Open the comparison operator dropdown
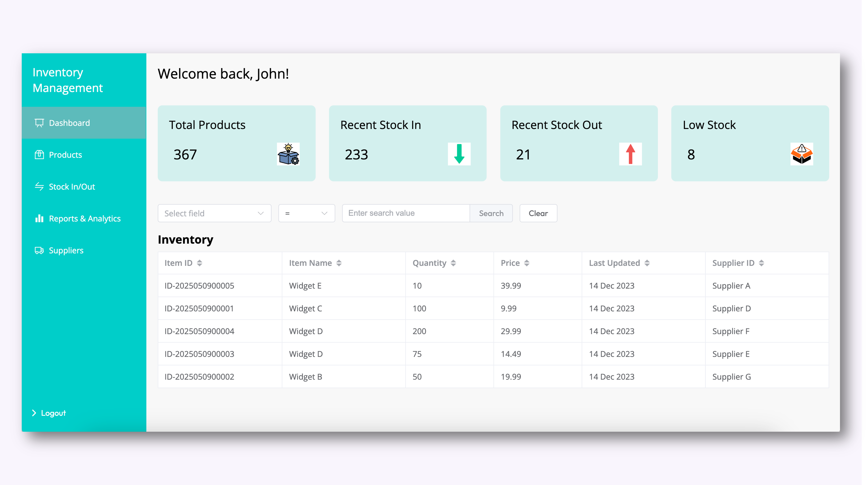The width and height of the screenshot is (868, 485). coord(306,213)
